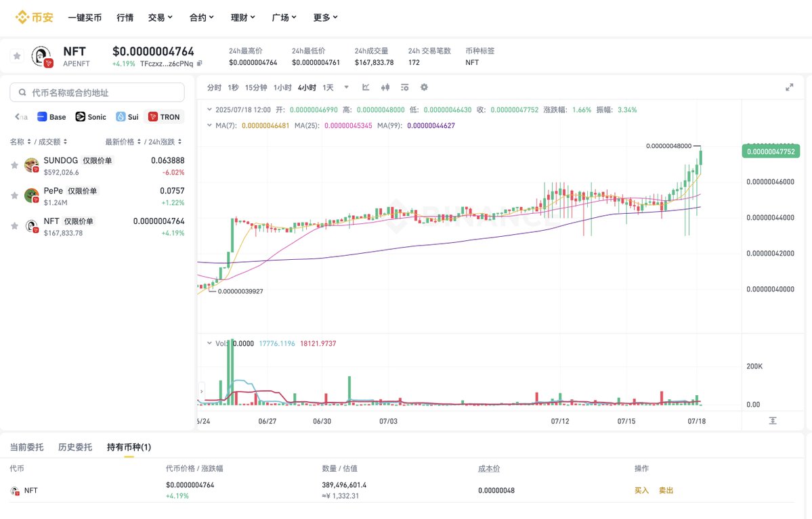812x519 pixels.
Task: Select the Sui chain filter
Action: click(127, 117)
